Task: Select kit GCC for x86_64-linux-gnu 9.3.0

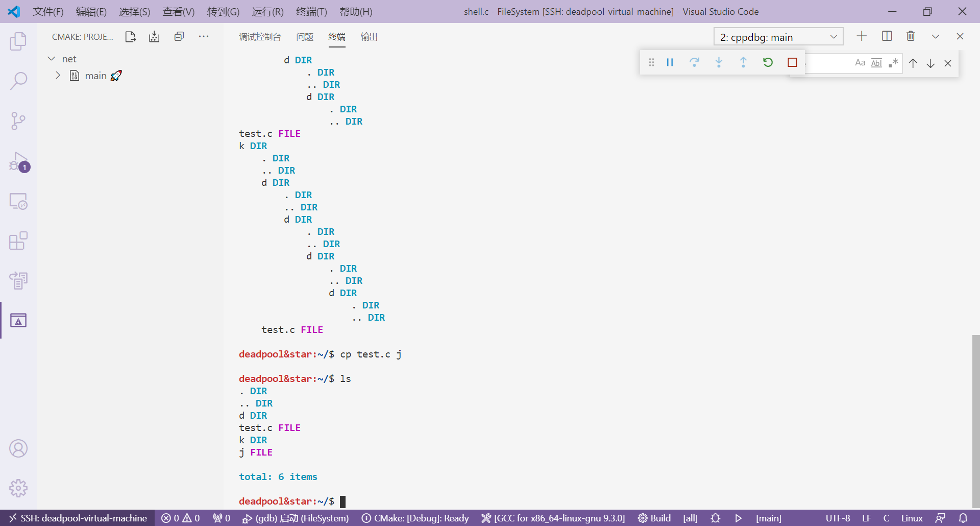Action: tap(553, 518)
